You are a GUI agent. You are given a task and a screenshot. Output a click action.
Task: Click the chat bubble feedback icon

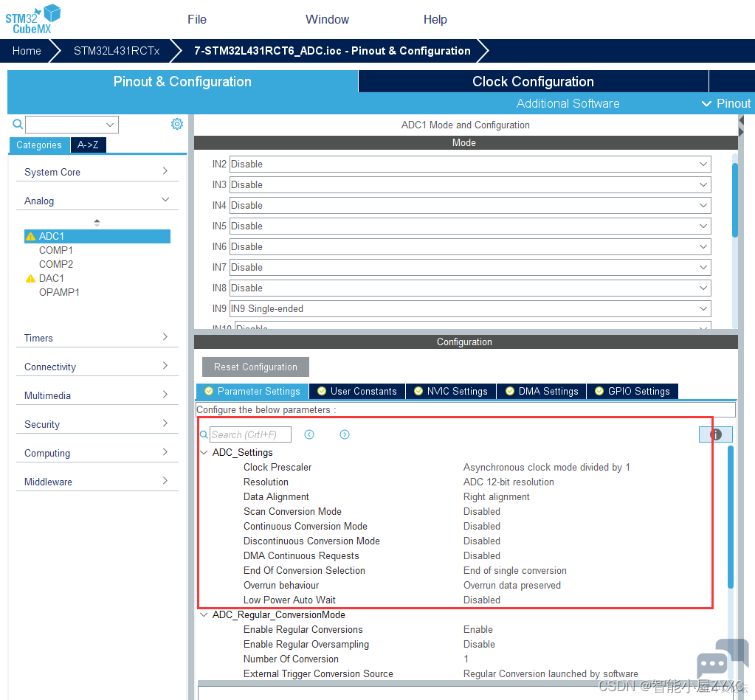[x=723, y=658]
